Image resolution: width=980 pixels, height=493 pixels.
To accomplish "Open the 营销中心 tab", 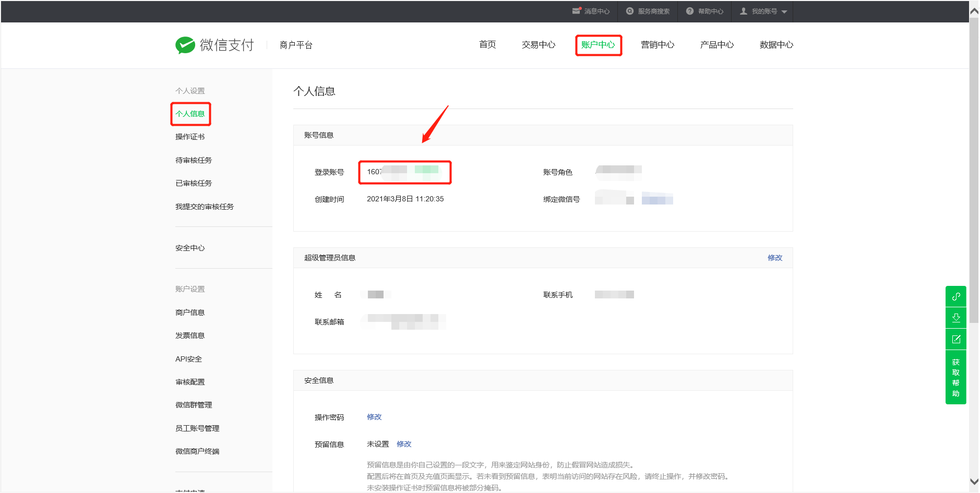I will tap(658, 45).
